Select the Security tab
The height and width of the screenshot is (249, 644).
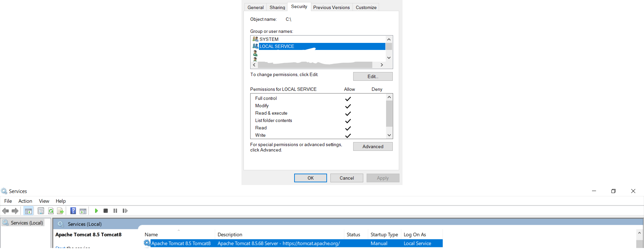(299, 7)
